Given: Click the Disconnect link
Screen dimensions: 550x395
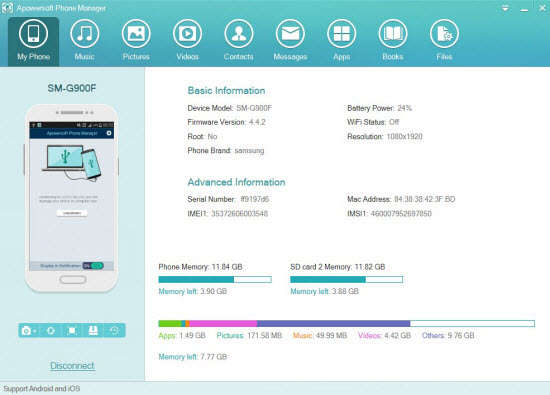Looking at the screenshot, I should coord(72,366).
